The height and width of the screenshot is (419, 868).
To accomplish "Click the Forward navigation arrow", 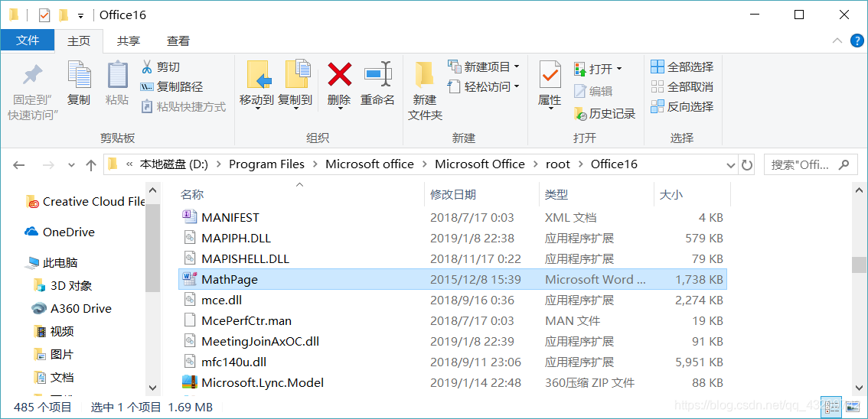I will click(x=49, y=164).
